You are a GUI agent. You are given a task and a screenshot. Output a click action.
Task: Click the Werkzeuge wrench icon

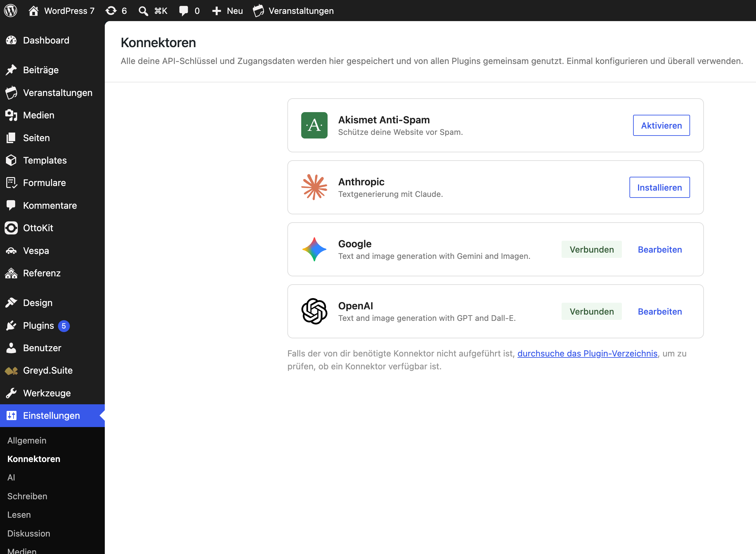click(x=12, y=393)
